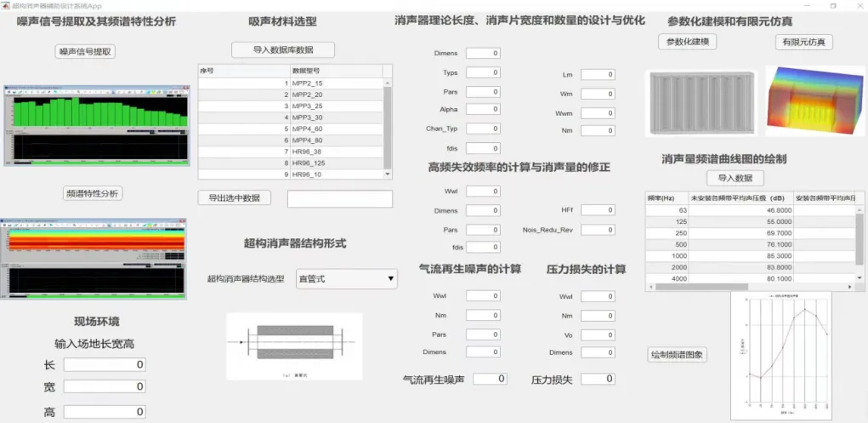
Task: Select row MPP4_60 in material table
Action: 291,129
